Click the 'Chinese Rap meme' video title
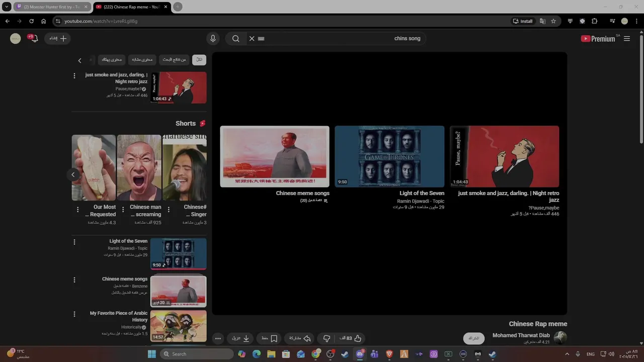 (538, 324)
